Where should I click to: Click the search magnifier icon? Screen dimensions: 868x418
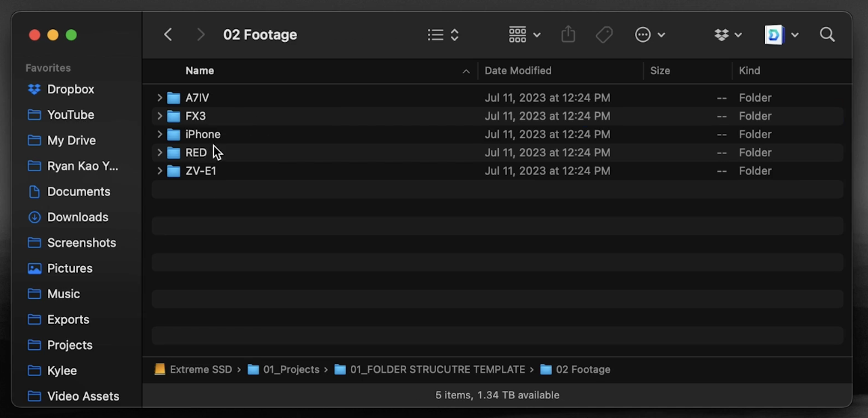click(827, 34)
